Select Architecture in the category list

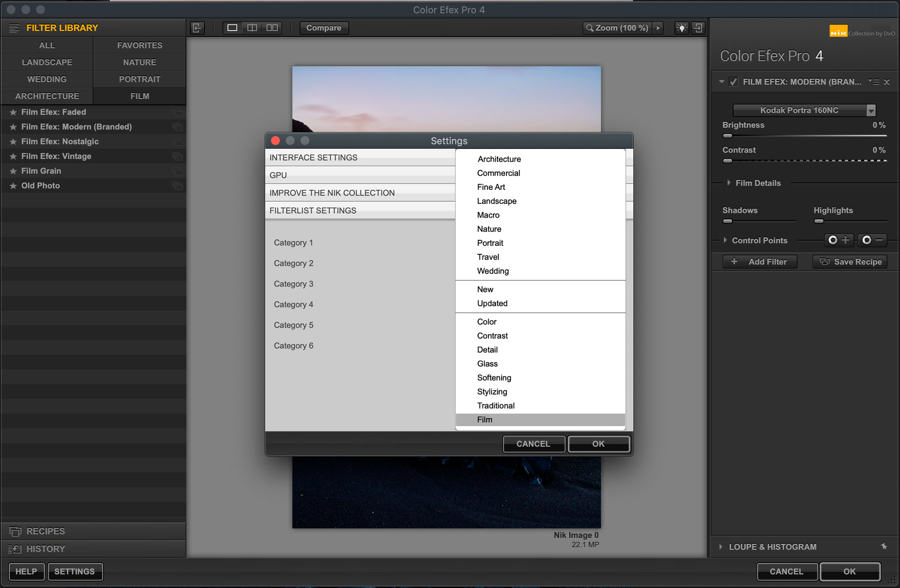tap(540, 159)
